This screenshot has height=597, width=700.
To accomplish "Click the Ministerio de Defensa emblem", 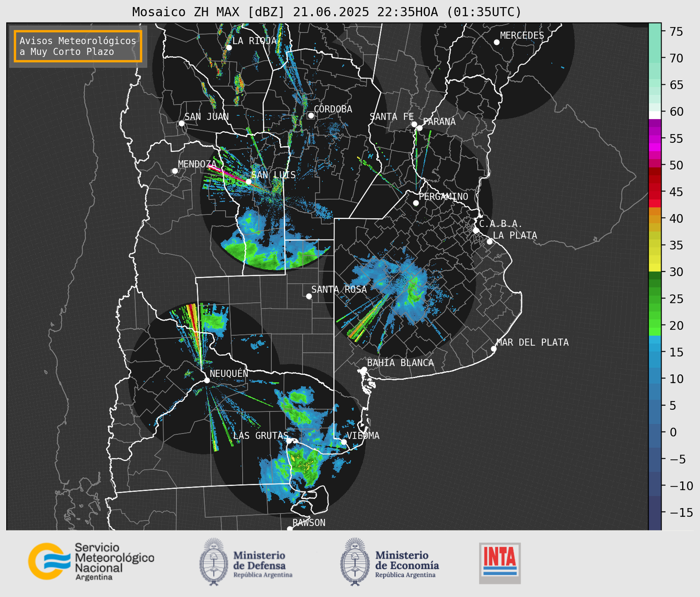I will pos(214,562).
